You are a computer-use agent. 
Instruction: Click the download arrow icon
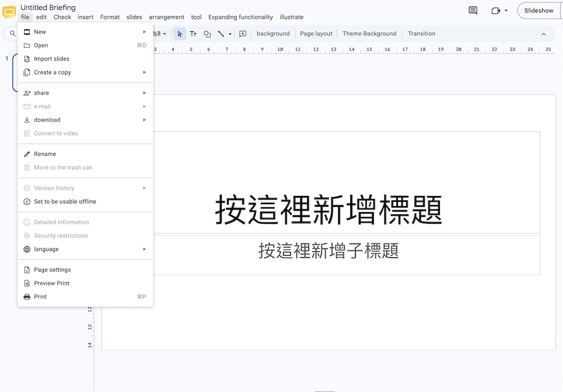[x=27, y=120]
